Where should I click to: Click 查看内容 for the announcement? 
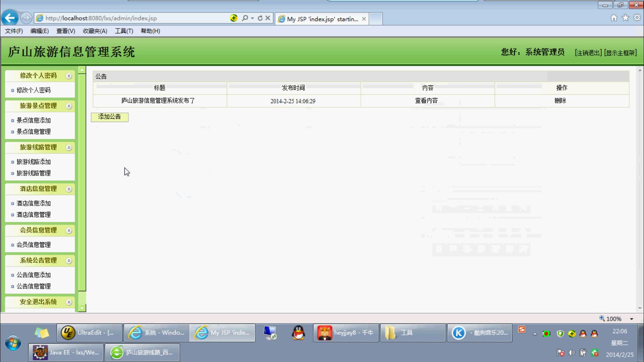click(x=426, y=101)
